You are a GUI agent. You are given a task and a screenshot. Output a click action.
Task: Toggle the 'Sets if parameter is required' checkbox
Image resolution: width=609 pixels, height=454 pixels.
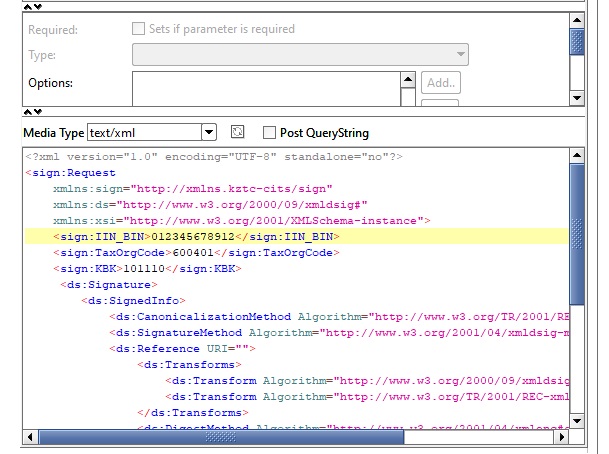point(139,29)
